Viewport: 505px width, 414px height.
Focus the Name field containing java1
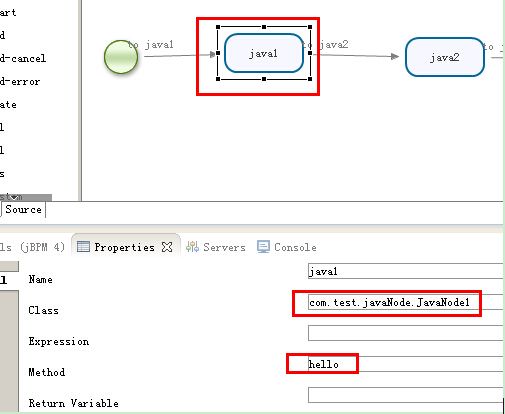[x=405, y=271]
